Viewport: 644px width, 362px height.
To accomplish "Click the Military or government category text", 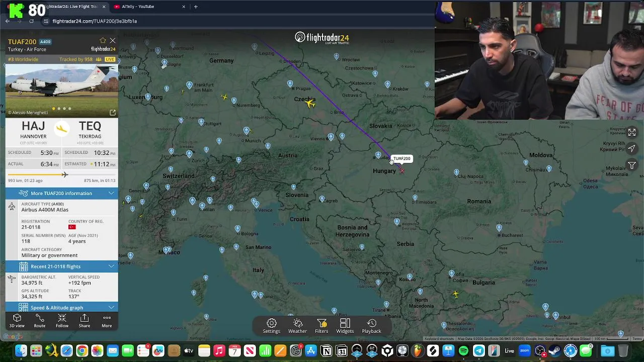I will [x=49, y=255].
